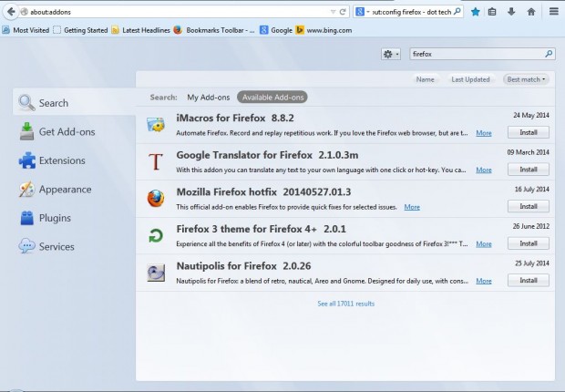The width and height of the screenshot is (565, 392).
Task: Switch to the My Add-ons filter
Action: [209, 98]
